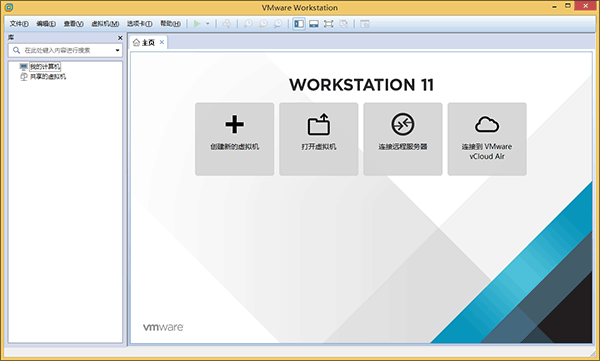This screenshot has width=600, height=361.
Task: Click the 连接到 VMware vCloud Air tile
Action: point(487,139)
